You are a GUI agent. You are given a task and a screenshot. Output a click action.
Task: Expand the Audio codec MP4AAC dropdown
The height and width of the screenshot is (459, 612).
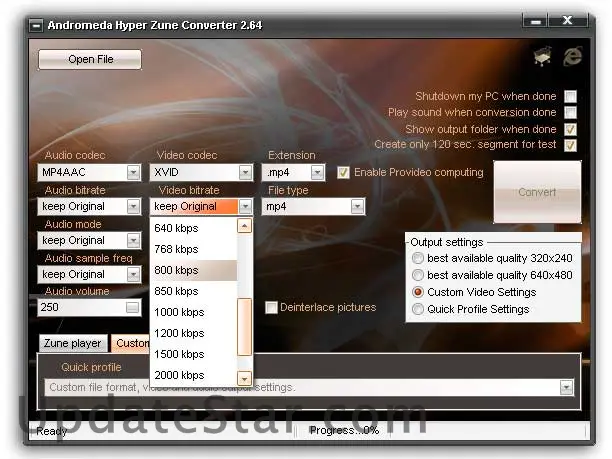tap(133, 173)
